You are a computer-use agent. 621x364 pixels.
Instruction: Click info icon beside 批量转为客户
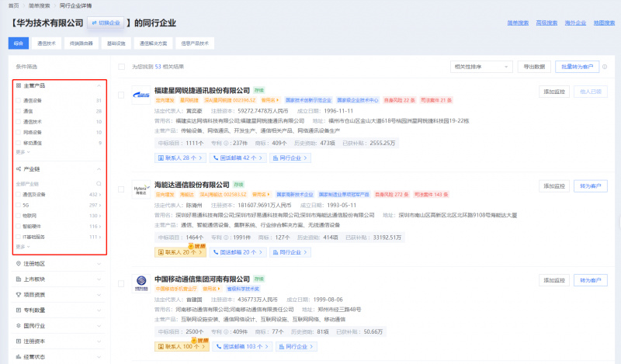point(605,67)
